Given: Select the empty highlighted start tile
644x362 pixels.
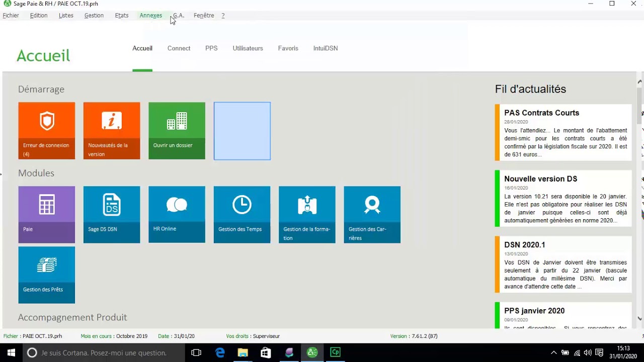Looking at the screenshot, I should 242,131.
